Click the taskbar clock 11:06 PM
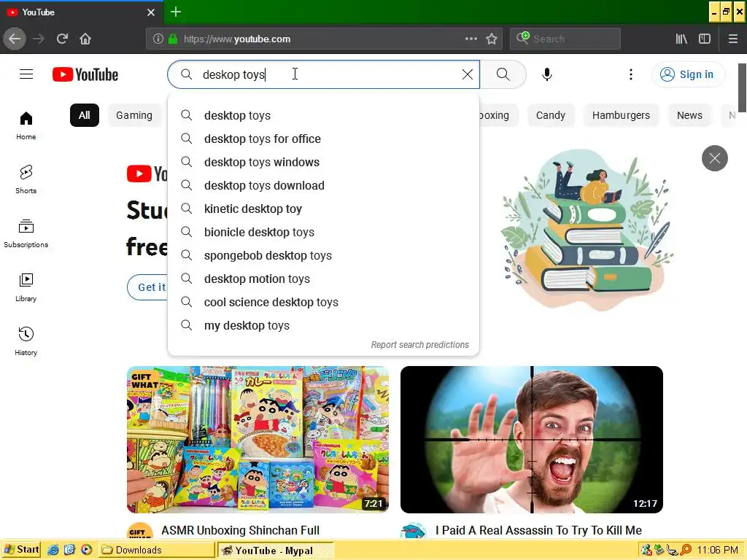This screenshot has width=747, height=560. click(717, 550)
